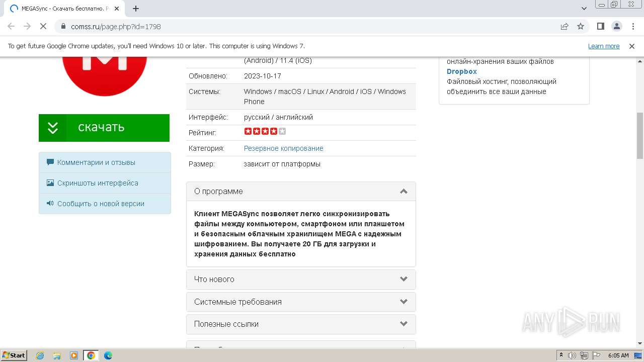This screenshot has width=644, height=362.
Task: Click the share page icon
Action: click(x=565, y=26)
